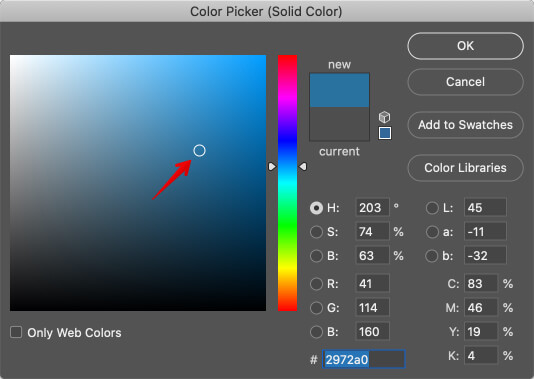Enable the Only Web Colors checkbox
Screen dimensions: 534x379
point(16,332)
